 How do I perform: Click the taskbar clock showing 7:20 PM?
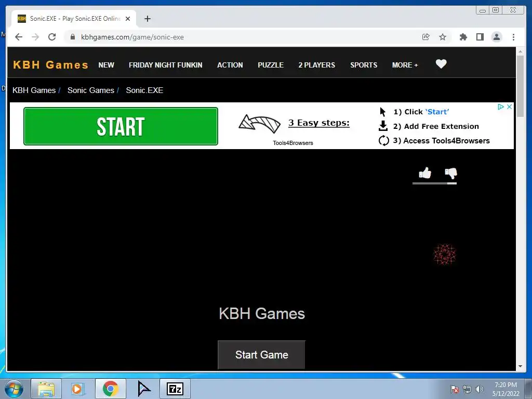tap(506, 389)
